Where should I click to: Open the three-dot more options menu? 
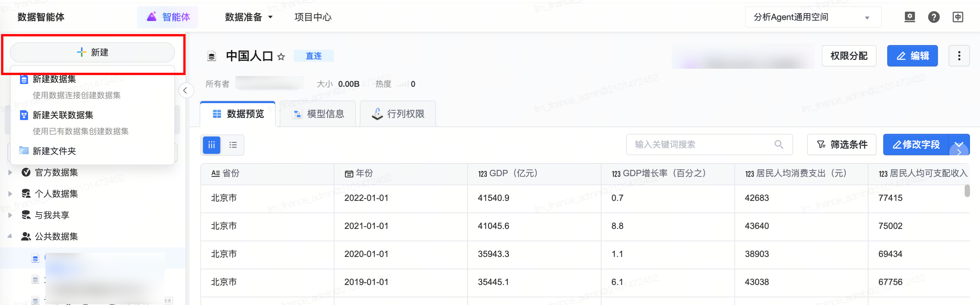[959, 56]
